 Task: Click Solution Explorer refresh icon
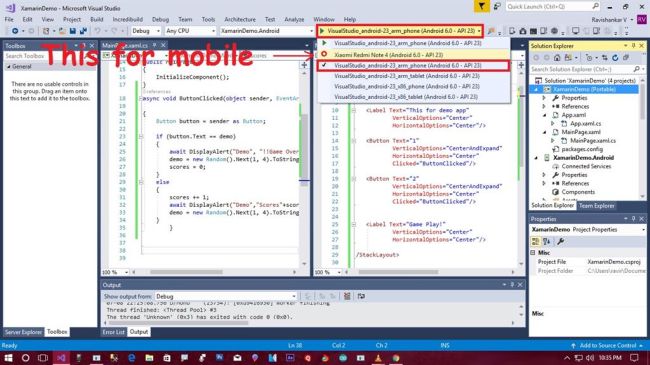[x=615, y=58]
